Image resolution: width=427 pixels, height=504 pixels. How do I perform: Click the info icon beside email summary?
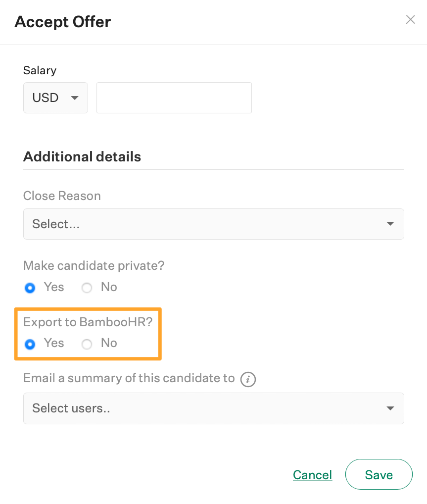click(248, 380)
